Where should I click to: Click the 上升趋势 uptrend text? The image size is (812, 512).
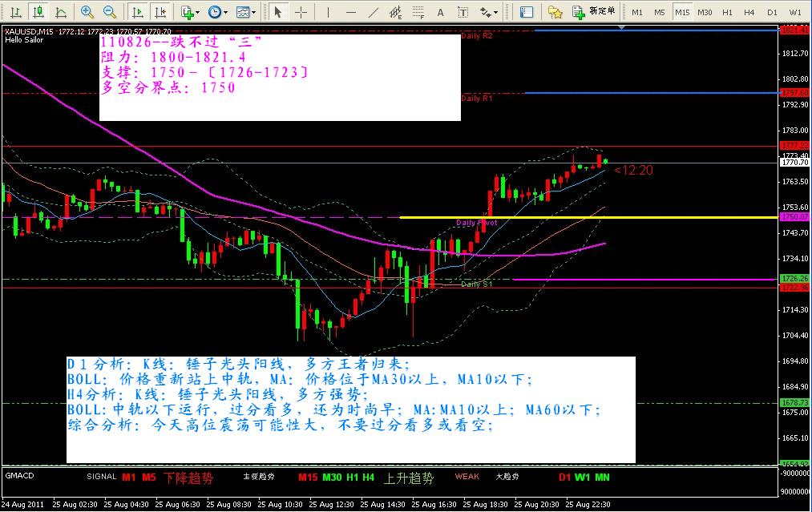tap(408, 478)
